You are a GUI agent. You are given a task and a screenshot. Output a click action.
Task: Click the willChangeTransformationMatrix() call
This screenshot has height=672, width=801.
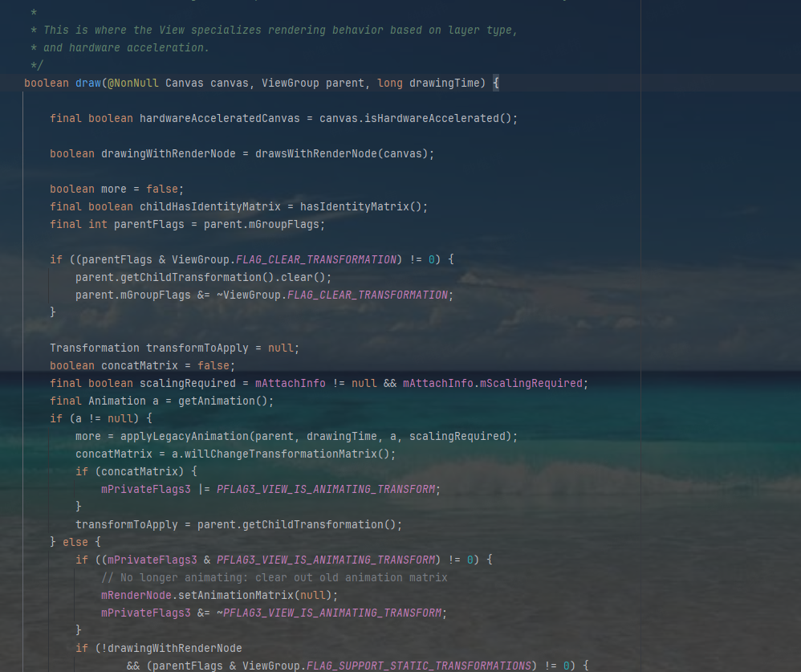tap(287, 454)
